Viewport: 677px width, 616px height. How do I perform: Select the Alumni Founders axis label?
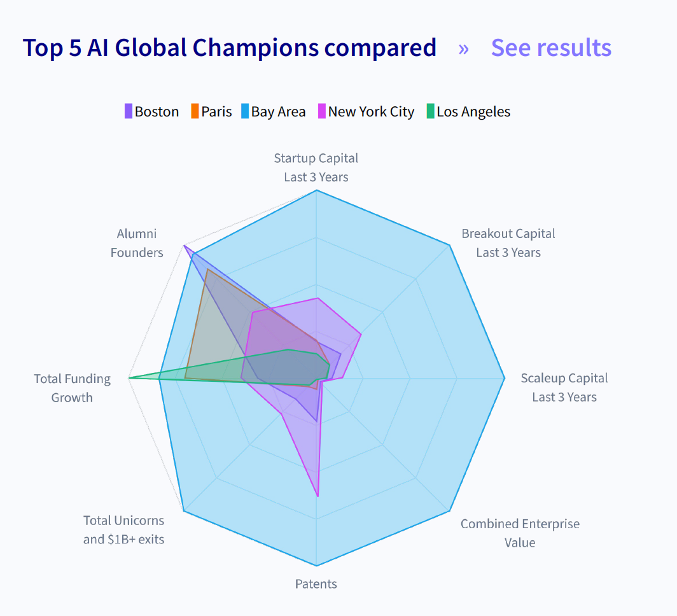point(137,243)
